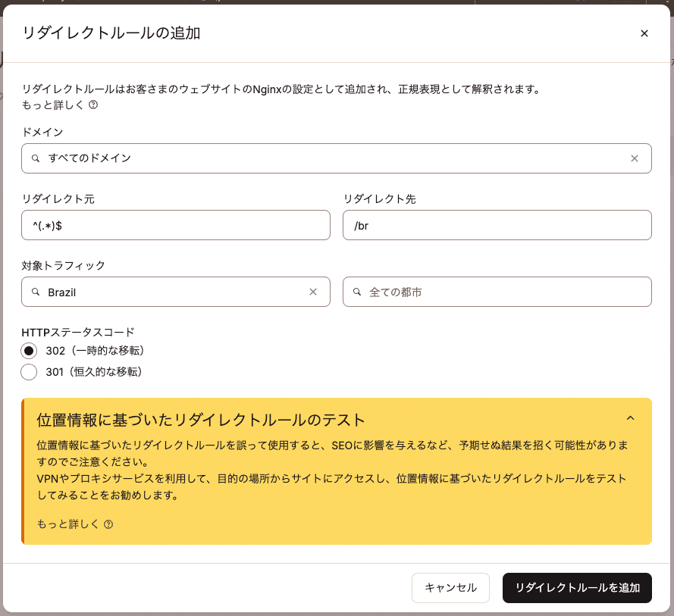Click the magnifier icon in the ドメイン field

pos(35,158)
